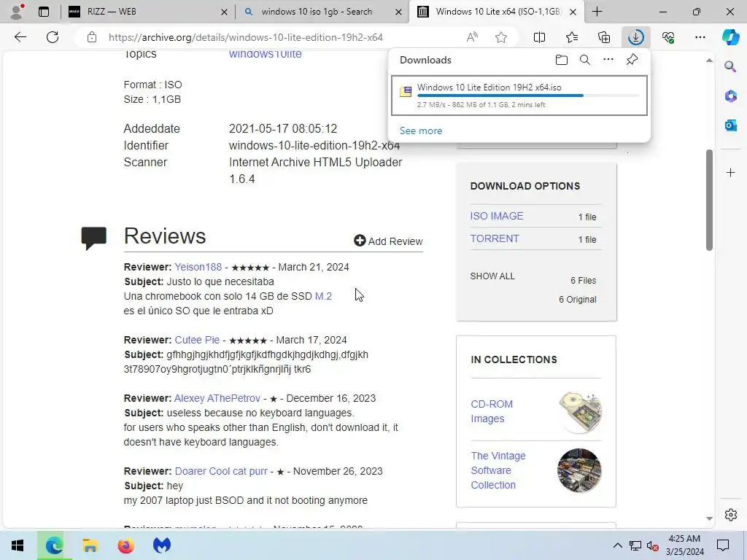Open the Edge profile icon
The height and width of the screenshot is (560, 747).
click(17, 12)
